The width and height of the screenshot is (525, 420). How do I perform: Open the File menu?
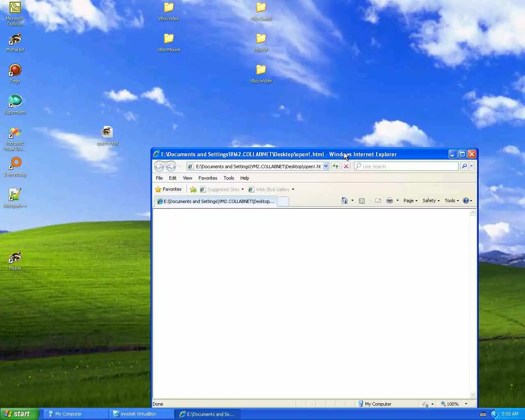159,178
